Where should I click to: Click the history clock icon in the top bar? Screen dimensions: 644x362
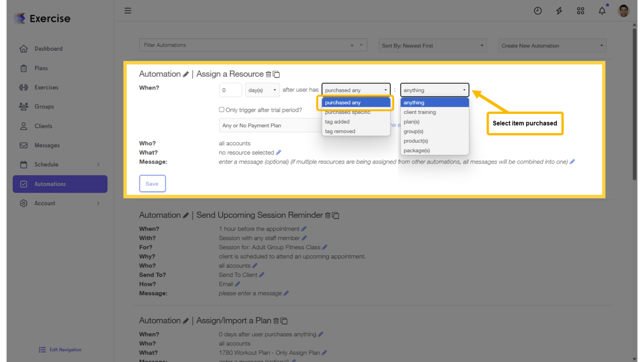coord(538,10)
